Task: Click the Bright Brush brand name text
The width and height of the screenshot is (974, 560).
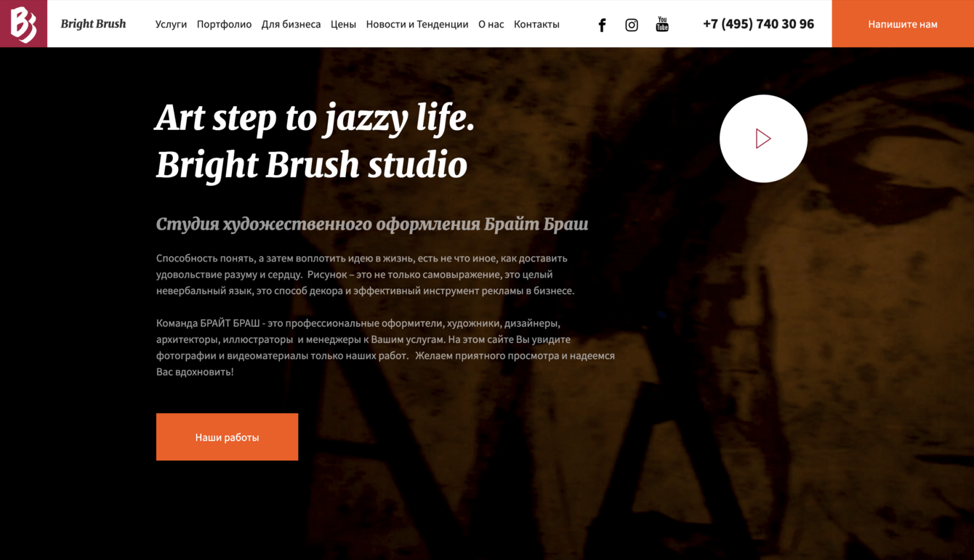Action: pos(93,24)
